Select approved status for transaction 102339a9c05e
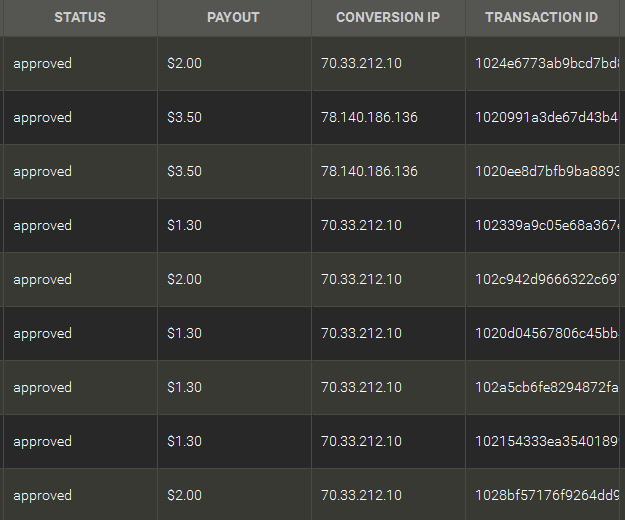The image size is (625, 520). click(x=43, y=226)
